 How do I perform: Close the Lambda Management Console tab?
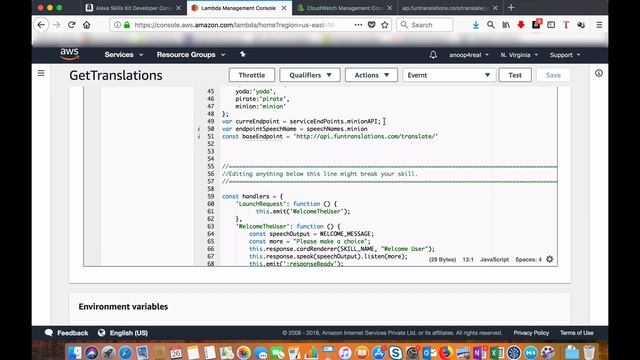click(x=284, y=8)
